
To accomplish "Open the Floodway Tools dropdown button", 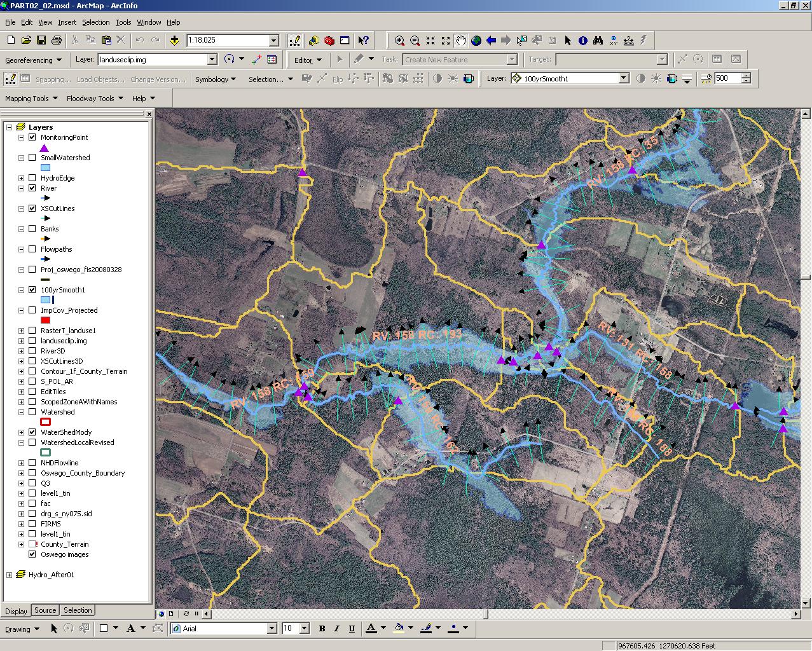I will coord(94,99).
